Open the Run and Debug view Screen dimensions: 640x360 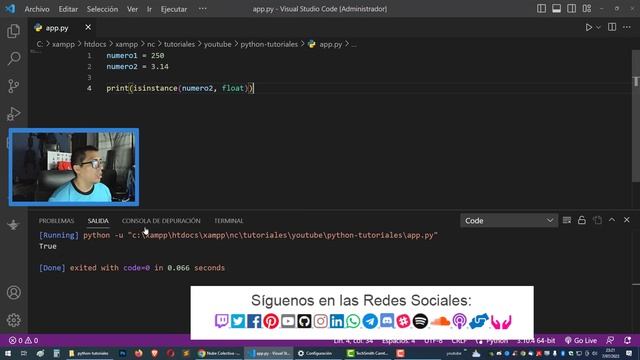tap(13, 114)
